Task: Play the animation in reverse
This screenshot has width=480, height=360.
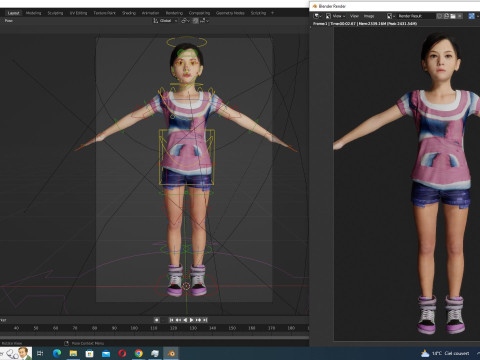Action: (x=185, y=320)
